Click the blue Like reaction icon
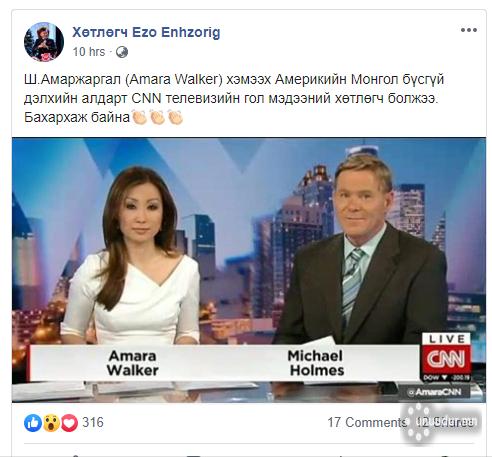This screenshot has height=457, width=492. pos(33,423)
